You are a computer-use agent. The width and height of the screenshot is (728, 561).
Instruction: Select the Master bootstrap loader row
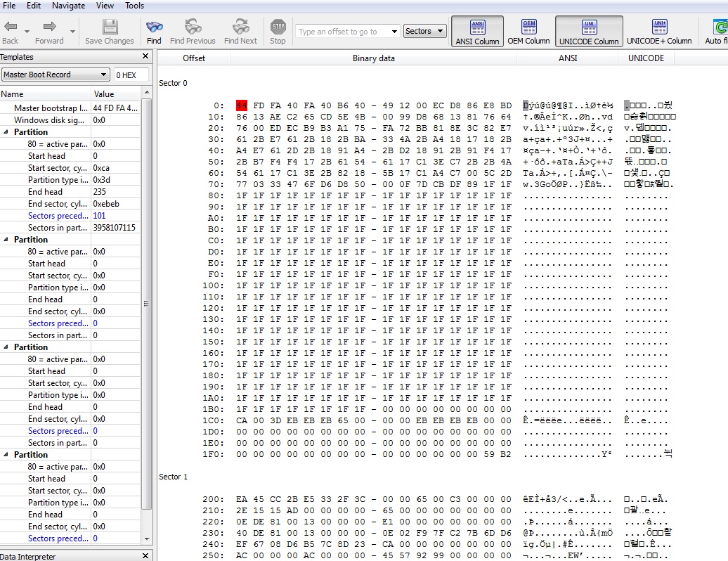click(70, 108)
